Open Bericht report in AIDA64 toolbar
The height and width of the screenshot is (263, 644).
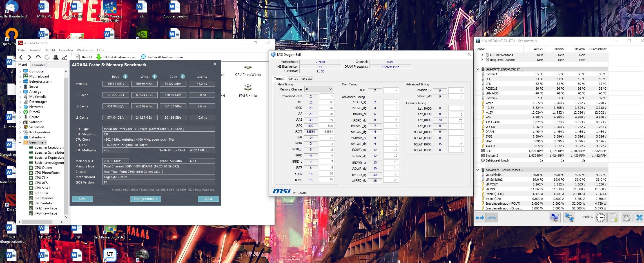coord(84,57)
